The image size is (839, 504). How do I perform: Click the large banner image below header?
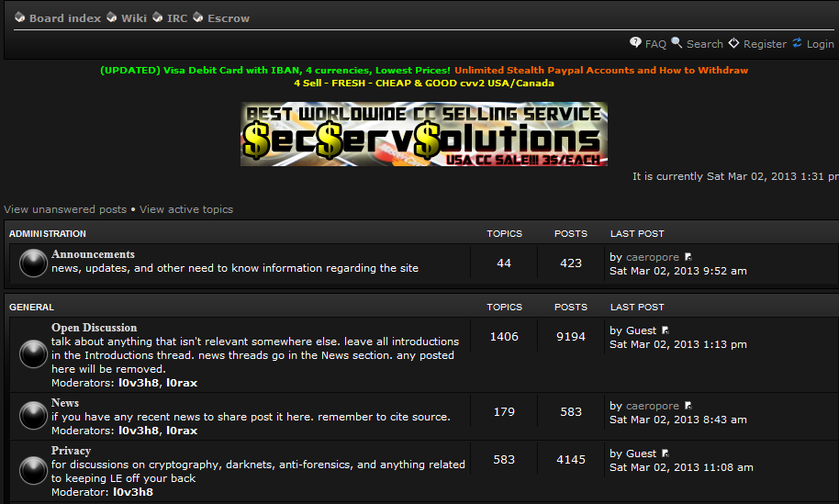tap(424, 134)
